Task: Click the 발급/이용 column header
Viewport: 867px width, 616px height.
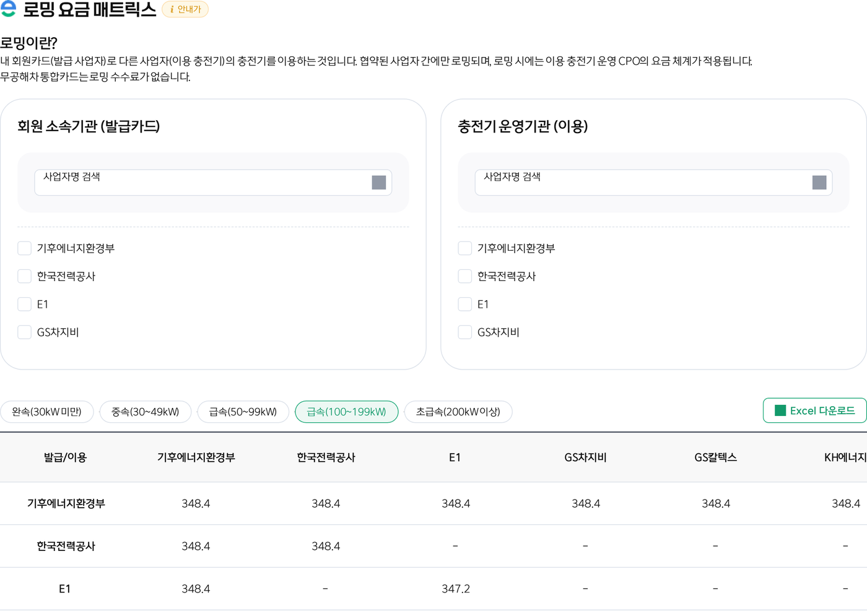Action: (x=65, y=458)
